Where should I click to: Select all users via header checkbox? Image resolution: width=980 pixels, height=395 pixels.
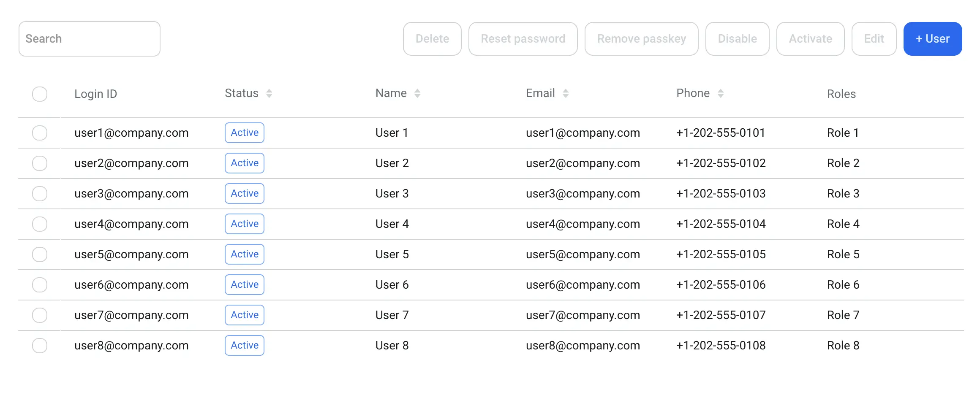coord(39,94)
